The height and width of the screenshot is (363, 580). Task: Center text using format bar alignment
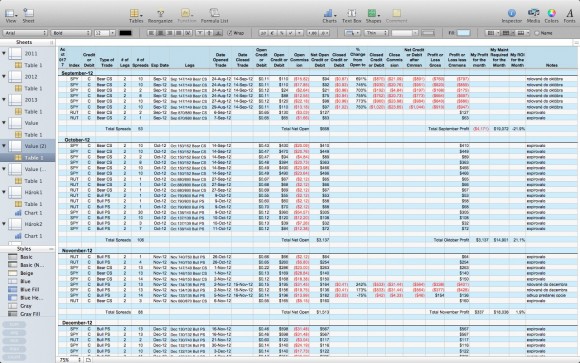click(x=161, y=33)
